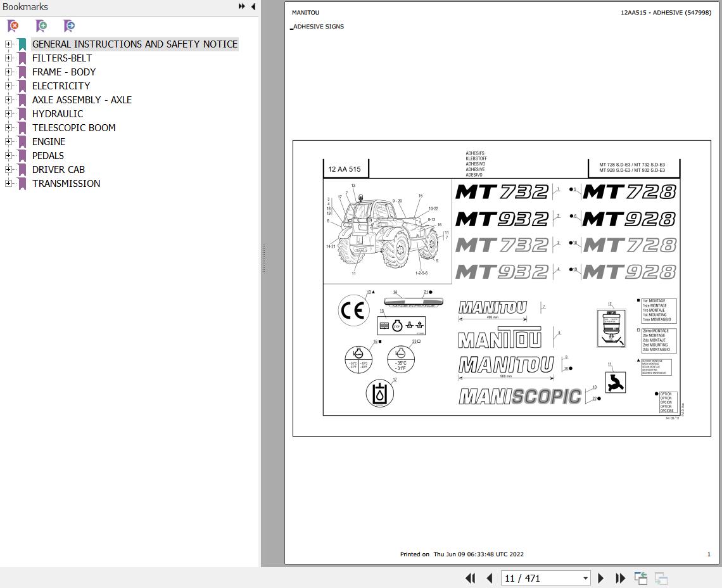The width and height of the screenshot is (722, 588).
Task: Click the bookmark icon beside HYDRAULIC
Action: [22, 114]
